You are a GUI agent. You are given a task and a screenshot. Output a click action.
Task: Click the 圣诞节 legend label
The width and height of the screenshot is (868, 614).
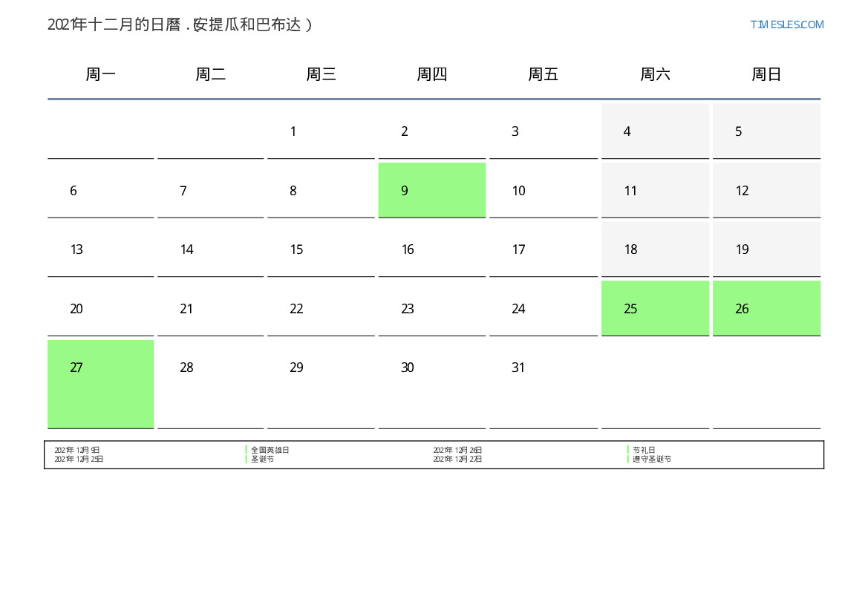coord(262,460)
